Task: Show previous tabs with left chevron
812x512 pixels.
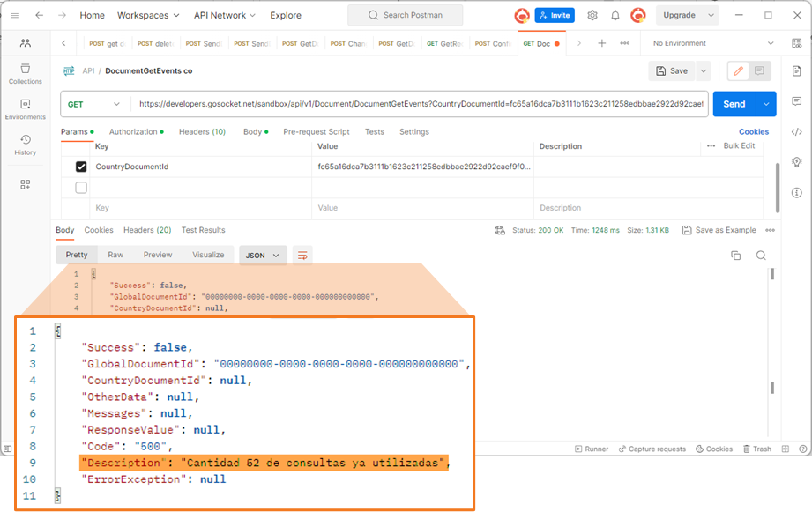Action: tap(63, 43)
